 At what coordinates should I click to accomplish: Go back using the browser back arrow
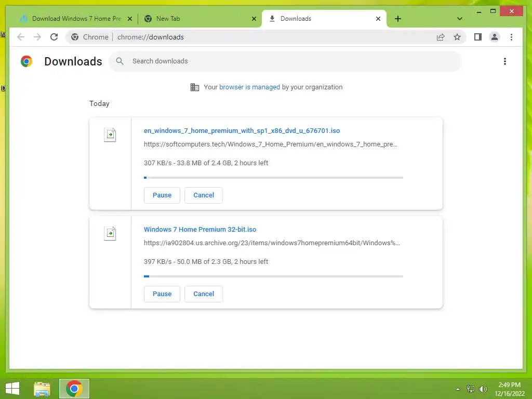pos(21,37)
